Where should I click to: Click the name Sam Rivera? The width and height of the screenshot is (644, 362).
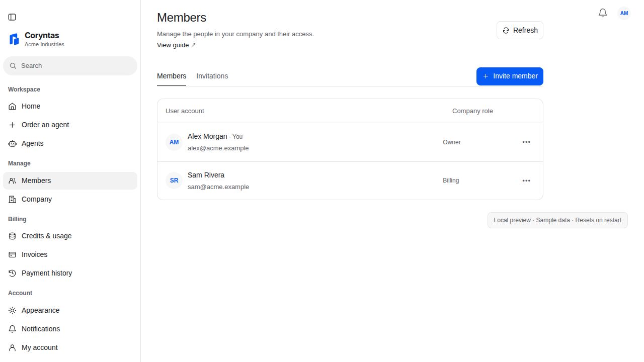[206, 175]
